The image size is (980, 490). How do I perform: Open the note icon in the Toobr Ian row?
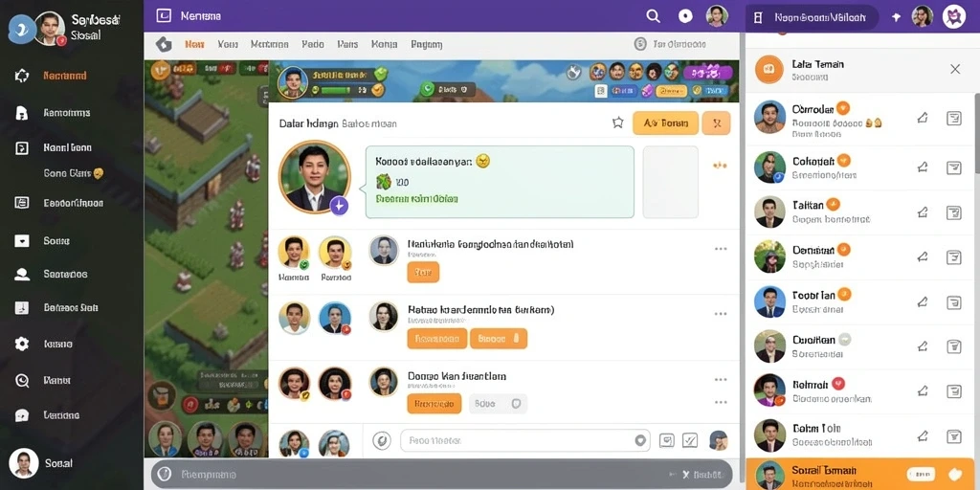(954, 302)
